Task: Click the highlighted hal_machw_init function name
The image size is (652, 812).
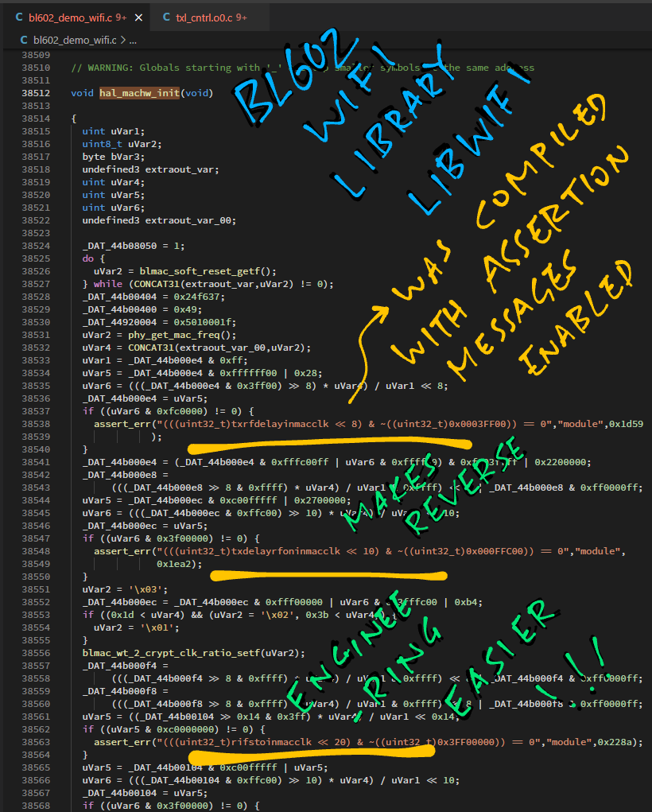Action: [x=139, y=93]
